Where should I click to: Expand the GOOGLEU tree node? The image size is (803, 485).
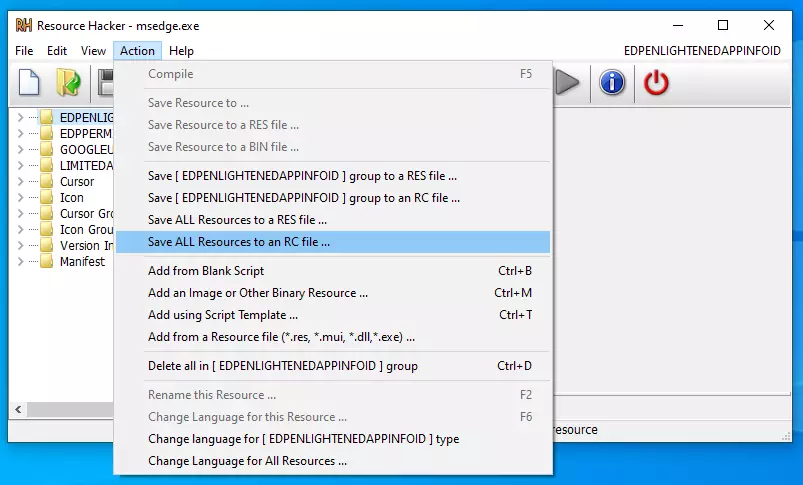coord(20,150)
